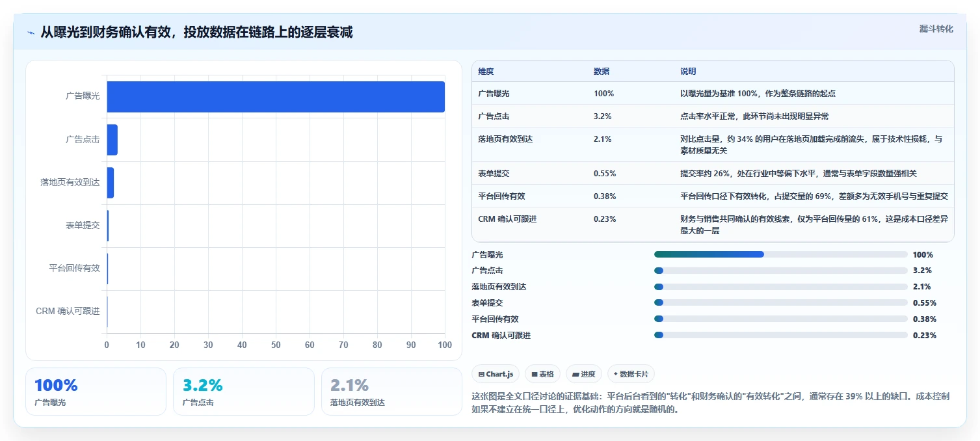Image resolution: width=980 pixels, height=441 pixels.
Task: Click the x-axis tick labeled 100
Action: pyautogui.click(x=445, y=345)
